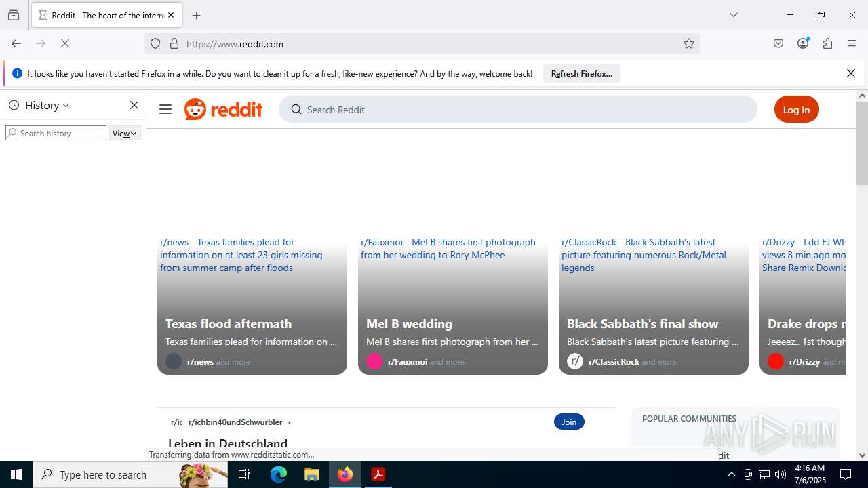Viewport: 868px width, 488px height.
Task: Focus the Search history field
Action: pos(56,133)
